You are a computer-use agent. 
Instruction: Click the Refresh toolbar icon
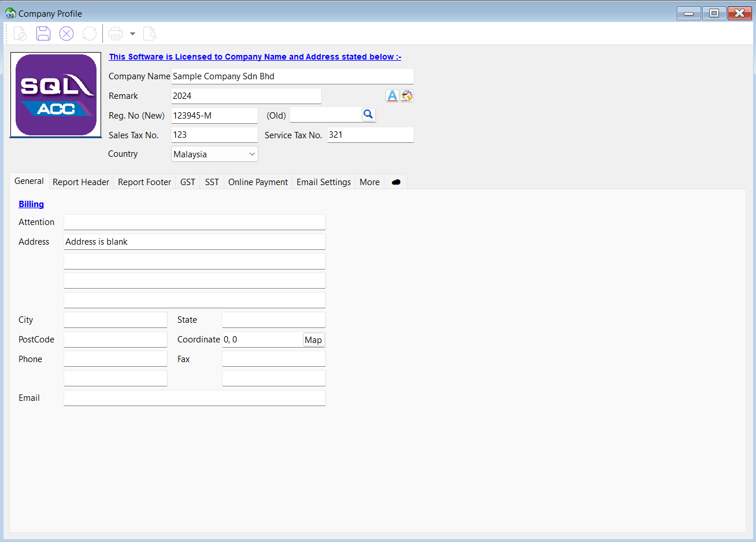pyautogui.click(x=90, y=34)
